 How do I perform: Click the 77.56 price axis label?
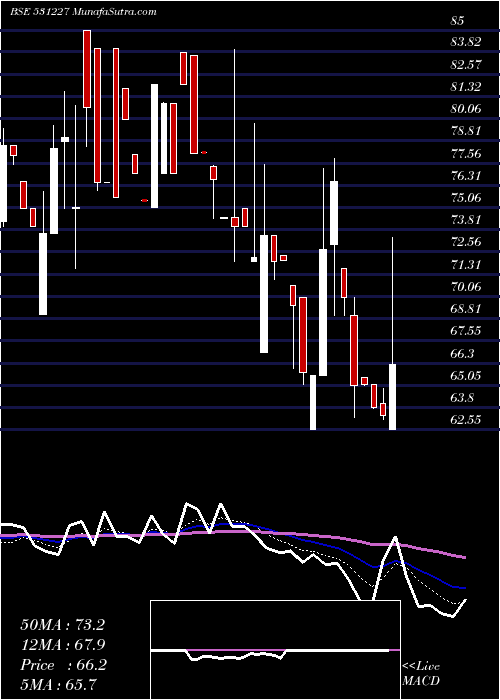[466, 154]
